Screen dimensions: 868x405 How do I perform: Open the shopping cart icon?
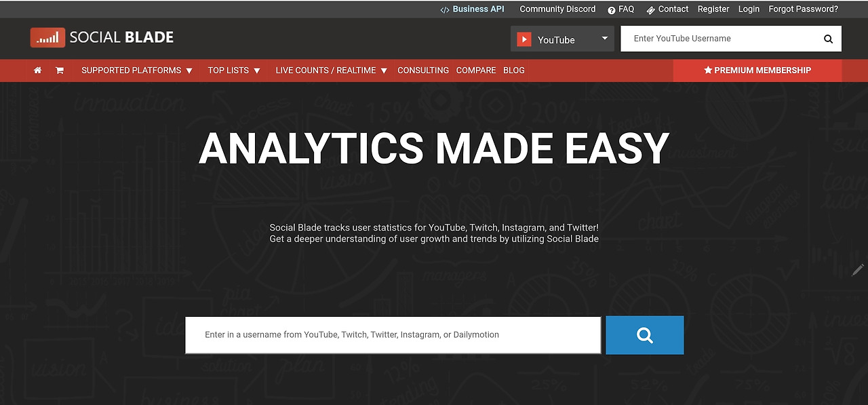point(60,71)
